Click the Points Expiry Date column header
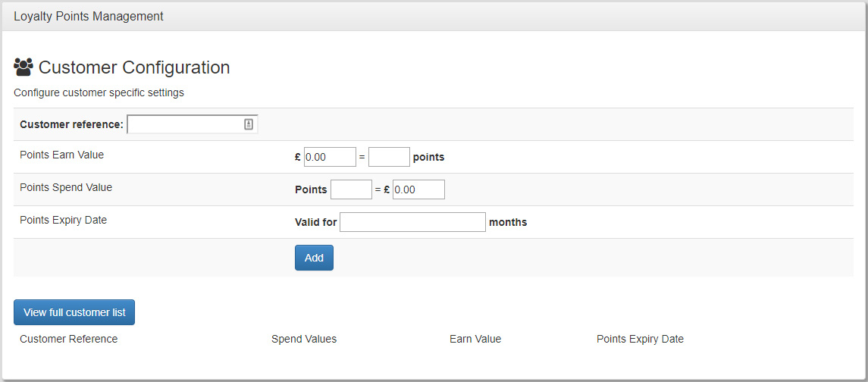 640,339
